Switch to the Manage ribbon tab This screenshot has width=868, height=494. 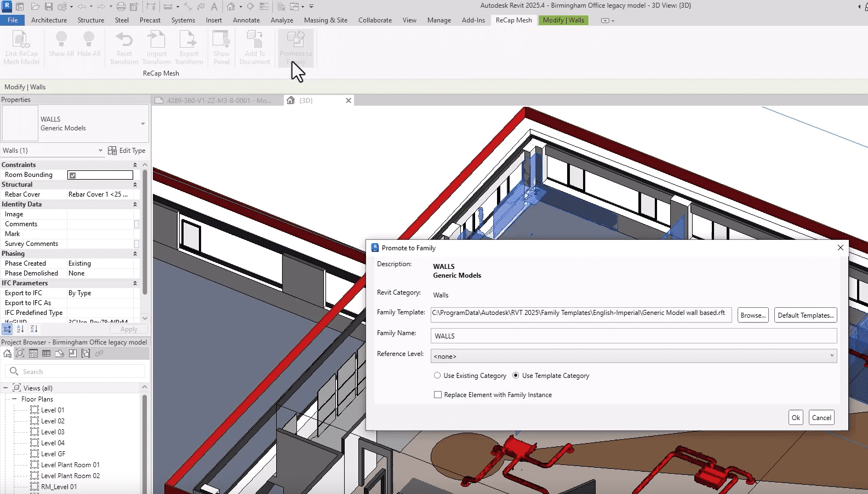[439, 20]
